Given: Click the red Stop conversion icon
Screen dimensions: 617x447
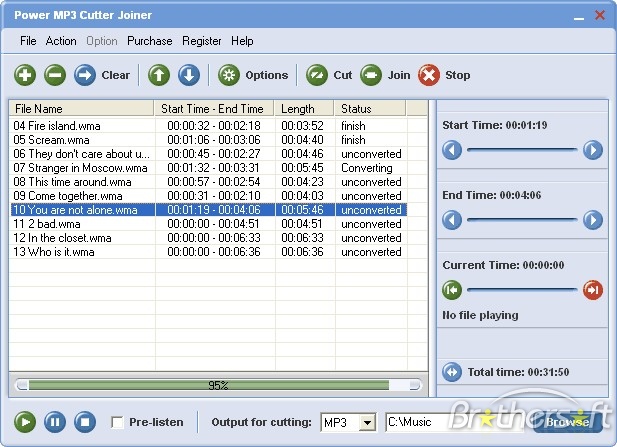Looking at the screenshot, I should (x=429, y=75).
